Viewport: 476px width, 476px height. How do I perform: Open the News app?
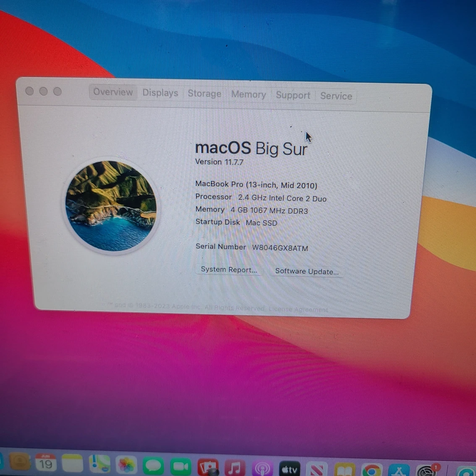click(316, 469)
